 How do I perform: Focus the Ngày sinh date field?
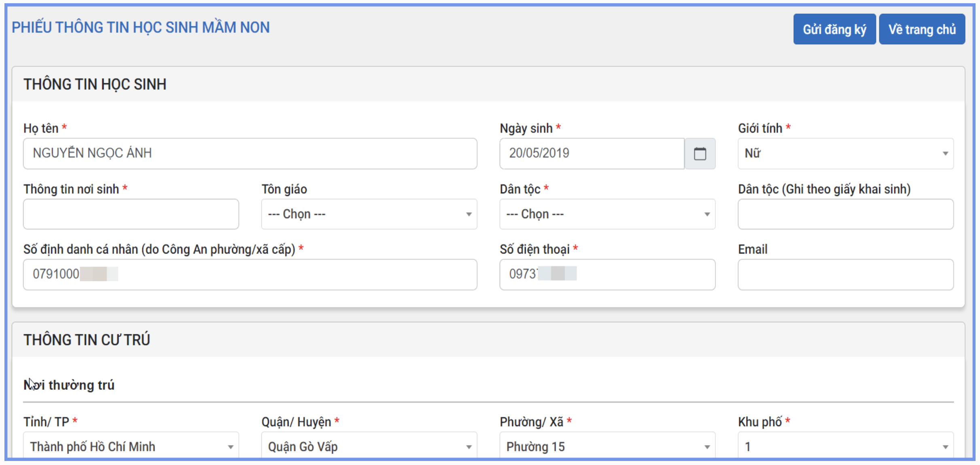pos(592,154)
